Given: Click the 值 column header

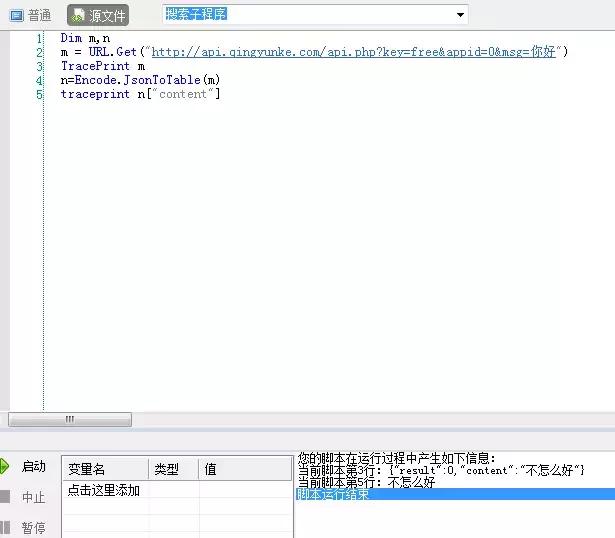Looking at the screenshot, I should tap(245, 469).
